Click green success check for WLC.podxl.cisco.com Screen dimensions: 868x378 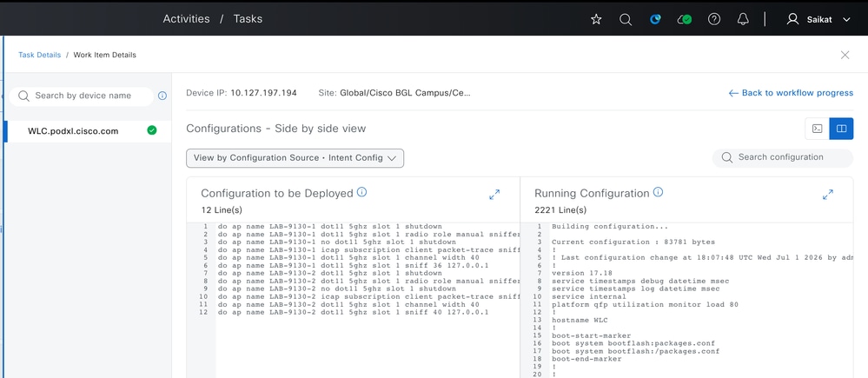point(152,130)
